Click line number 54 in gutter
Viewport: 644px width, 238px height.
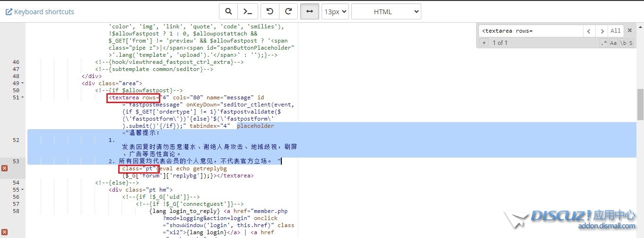click(16, 183)
